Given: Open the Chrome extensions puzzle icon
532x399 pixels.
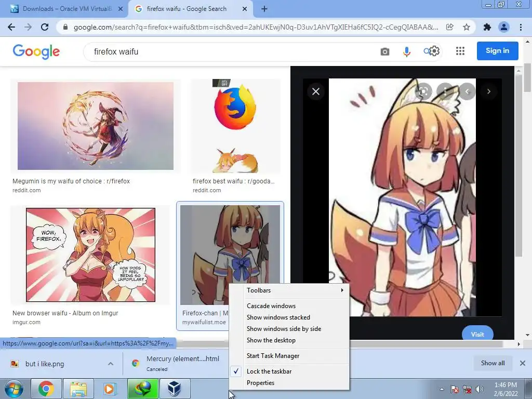Looking at the screenshot, I should click(x=487, y=27).
